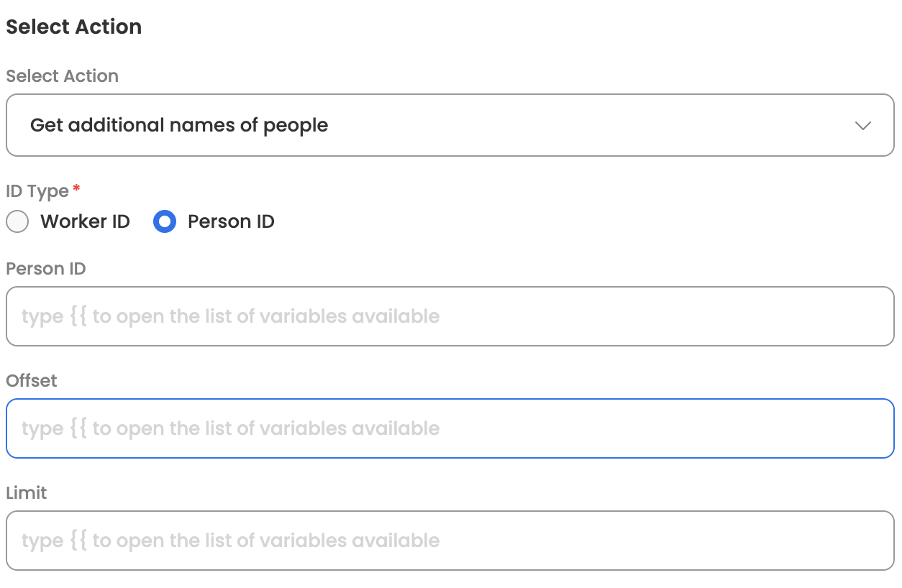Image resolution: width=902 pixels, height=588 pixels.
Task: Click the gray "Select Action" label above dropdown
Action: pos(62,76)
